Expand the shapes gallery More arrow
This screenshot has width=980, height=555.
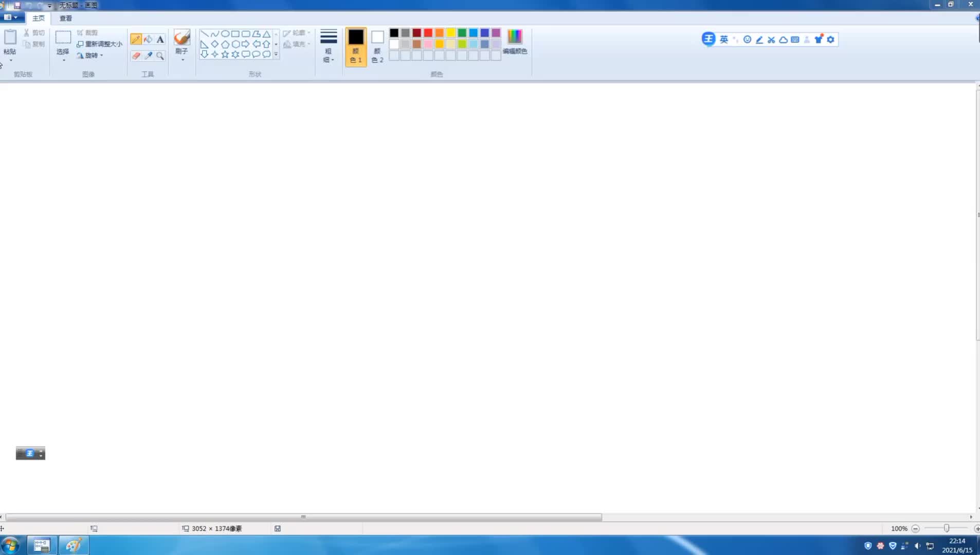tap(276, 54)
